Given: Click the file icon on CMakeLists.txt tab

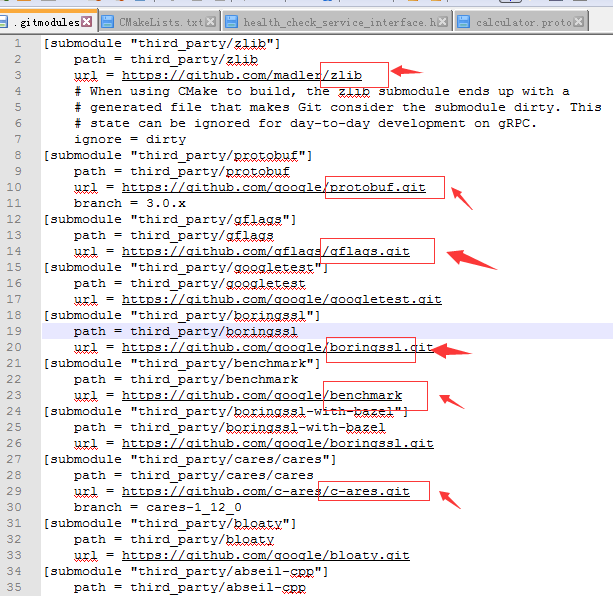Looking at the screenshot, I should pyautogui.click(x=108, y=22).
